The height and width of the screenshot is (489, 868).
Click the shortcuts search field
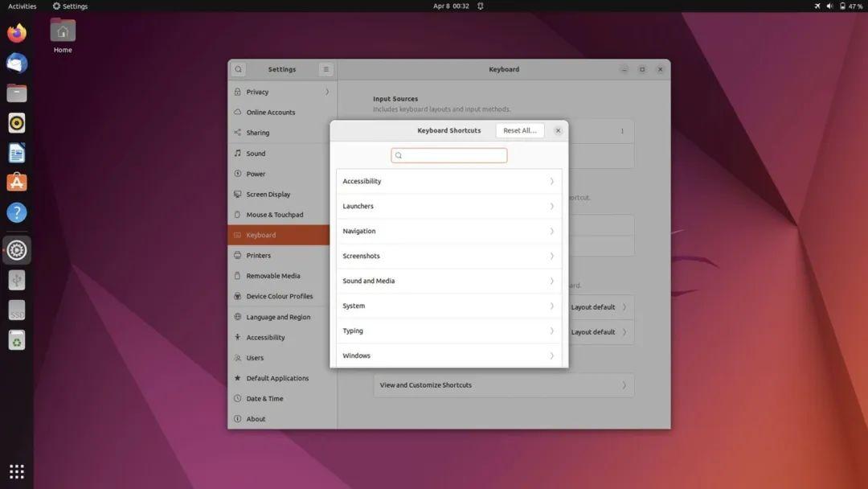pyautogui.click(x=448, y=154)
